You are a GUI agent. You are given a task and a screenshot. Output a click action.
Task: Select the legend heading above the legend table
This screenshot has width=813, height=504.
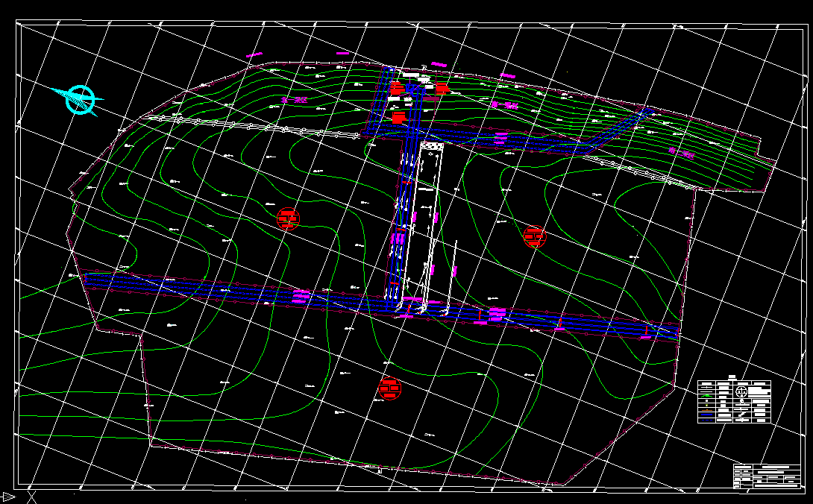(732, 377)
